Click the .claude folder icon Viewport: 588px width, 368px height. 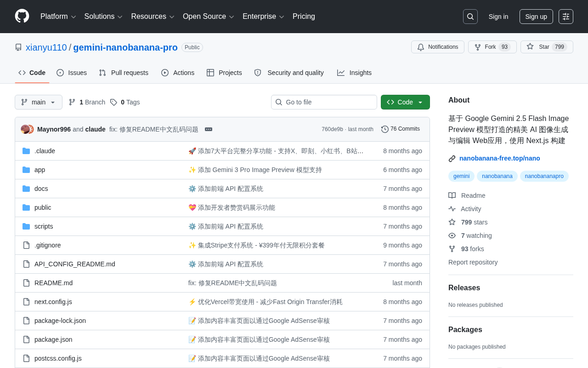pyautogui.click(x=26, y=151)
